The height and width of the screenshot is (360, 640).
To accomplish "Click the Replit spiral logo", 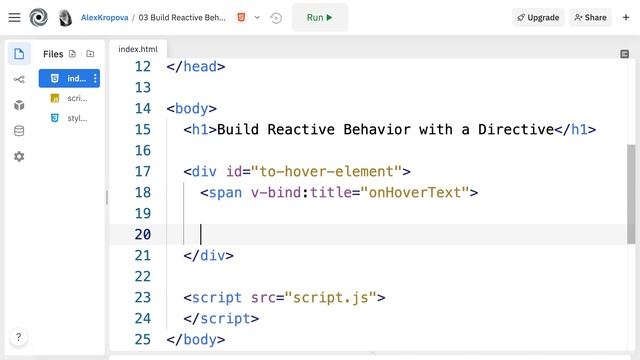I will [x=38, y=18].
